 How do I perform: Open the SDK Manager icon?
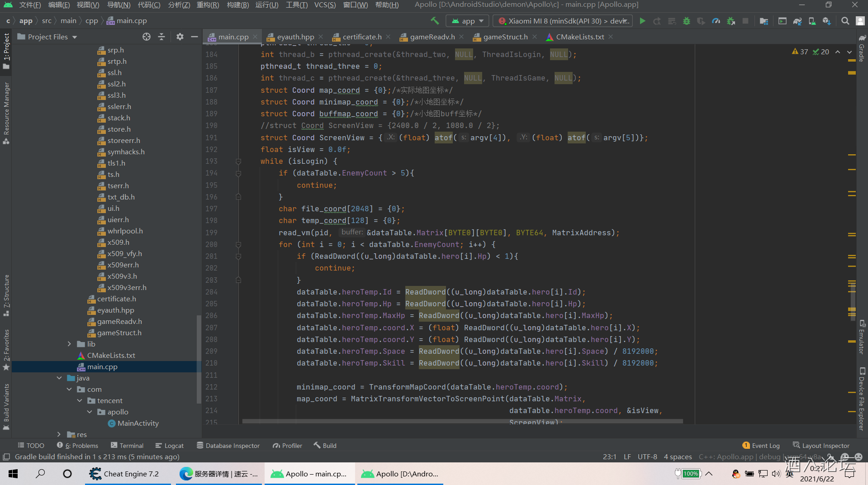(827, 21)
